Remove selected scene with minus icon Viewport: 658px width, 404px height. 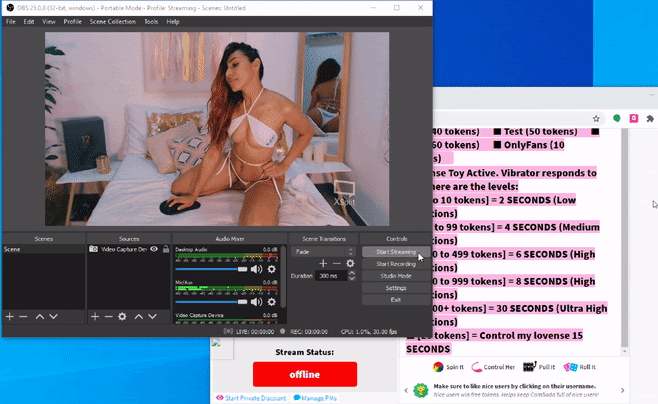(x=24, y=317)
